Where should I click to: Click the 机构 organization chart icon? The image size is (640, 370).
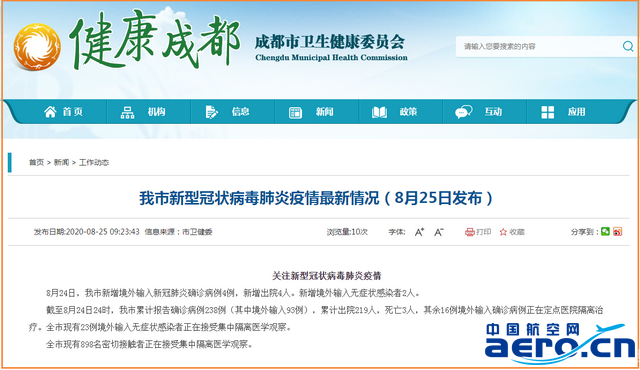tap(127, 112)
